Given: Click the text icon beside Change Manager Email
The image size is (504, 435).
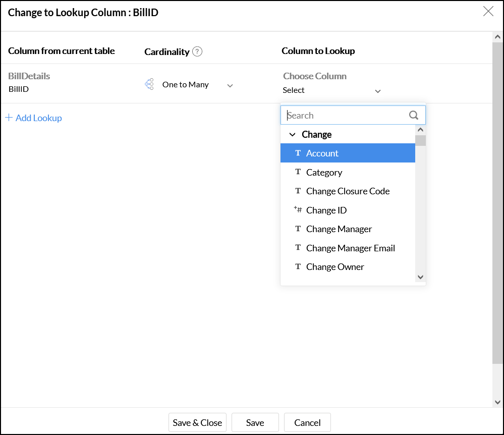Looking at the screenshot, I should click(x=298, y=248).
